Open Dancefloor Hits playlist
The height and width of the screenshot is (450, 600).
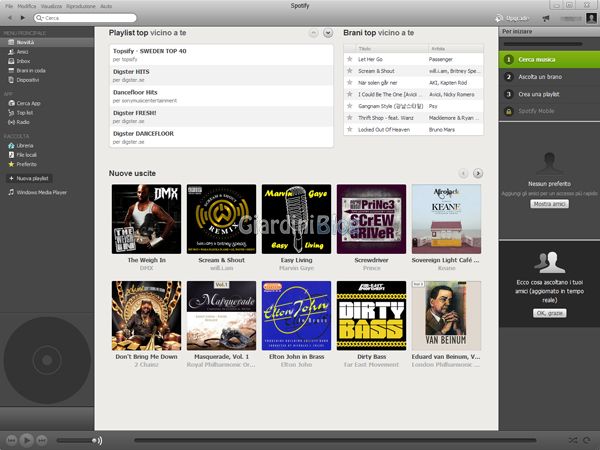point(221,96)
